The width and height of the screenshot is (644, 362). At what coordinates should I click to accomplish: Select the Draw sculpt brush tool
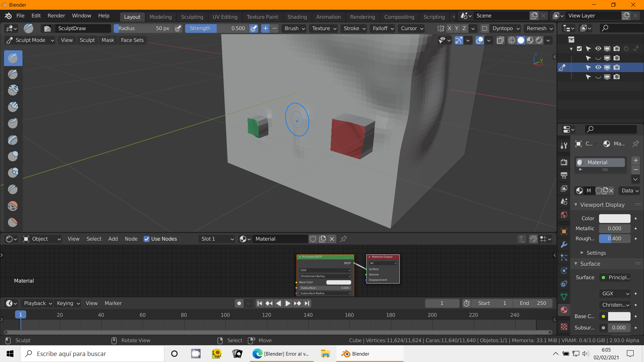[x=13, y=58]
